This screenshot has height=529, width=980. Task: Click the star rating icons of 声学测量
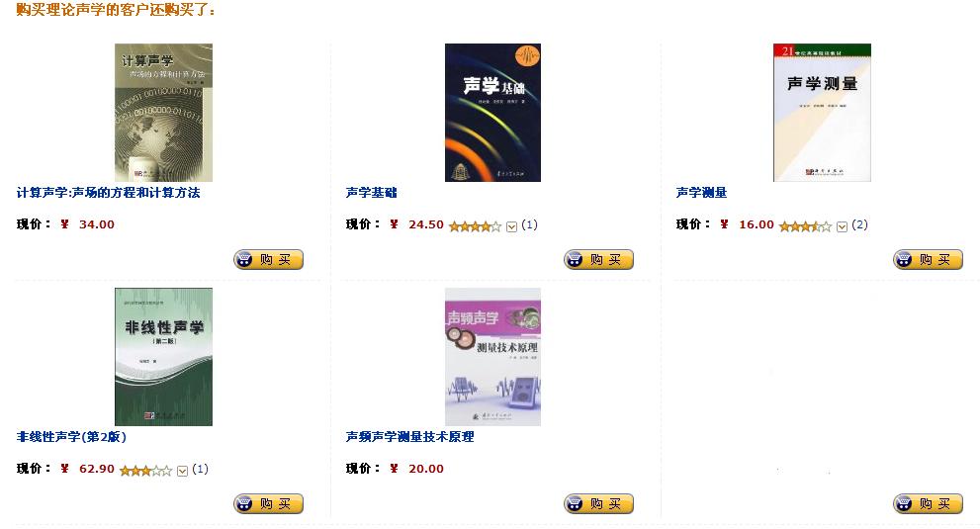click(x=805, y=226)
